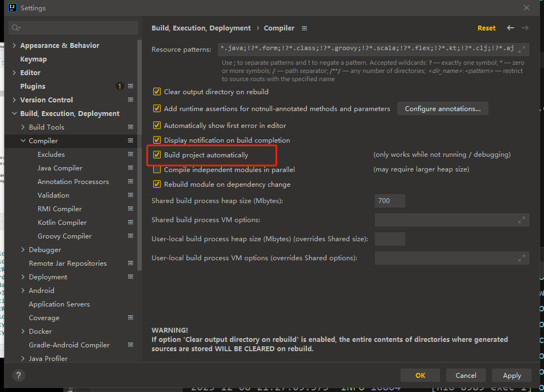Expand Shared build process VM options field

click(522, 220)
